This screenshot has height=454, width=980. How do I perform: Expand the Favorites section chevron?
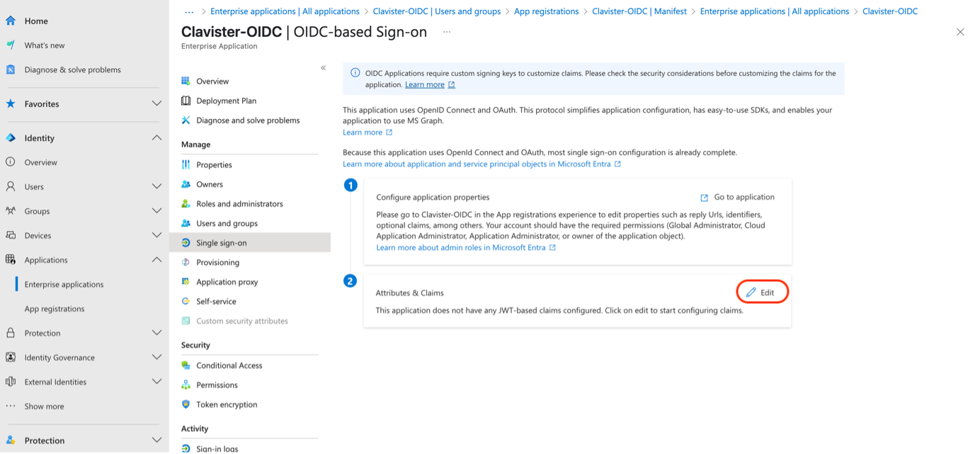(x=156, y=104)
